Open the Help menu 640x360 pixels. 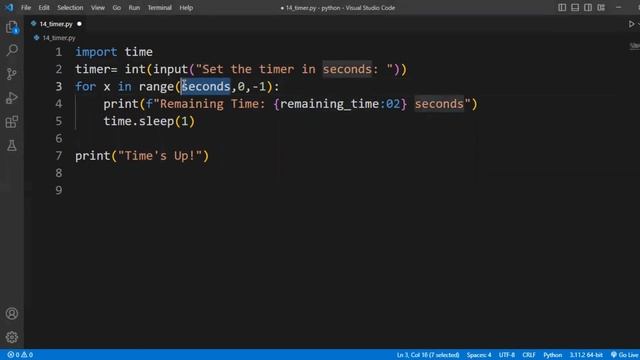[x=186, y=8]
